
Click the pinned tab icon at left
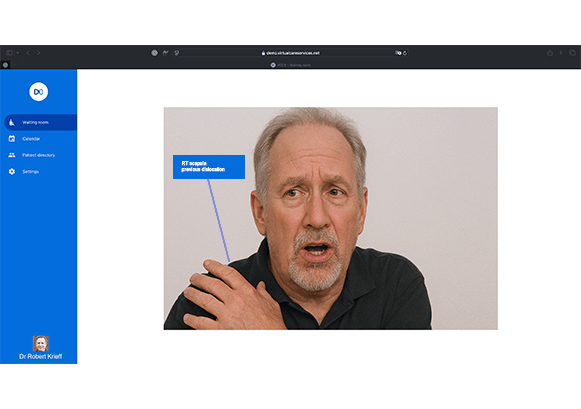(5, 65)
